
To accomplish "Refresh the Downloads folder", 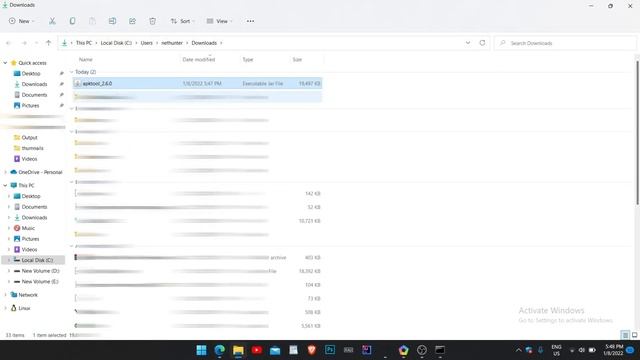I will coord(482,43).
